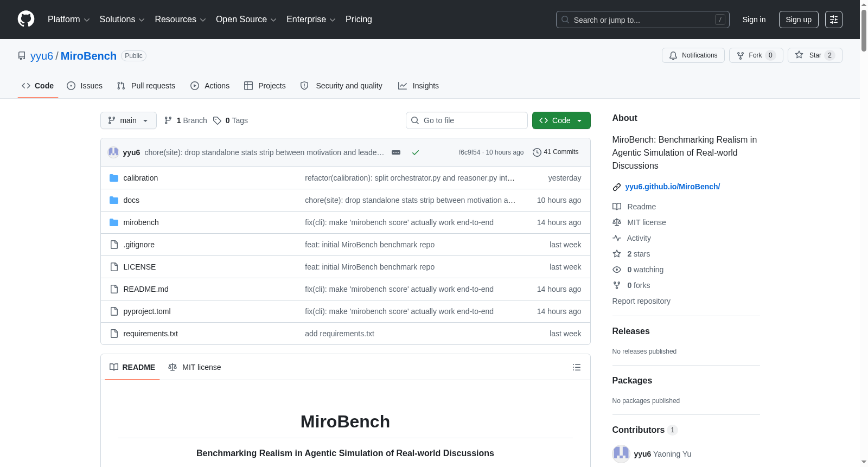The width and height of the screenshot is (868, 467).
Task: Select the README tab in file viewer
Action: [132, 367]
